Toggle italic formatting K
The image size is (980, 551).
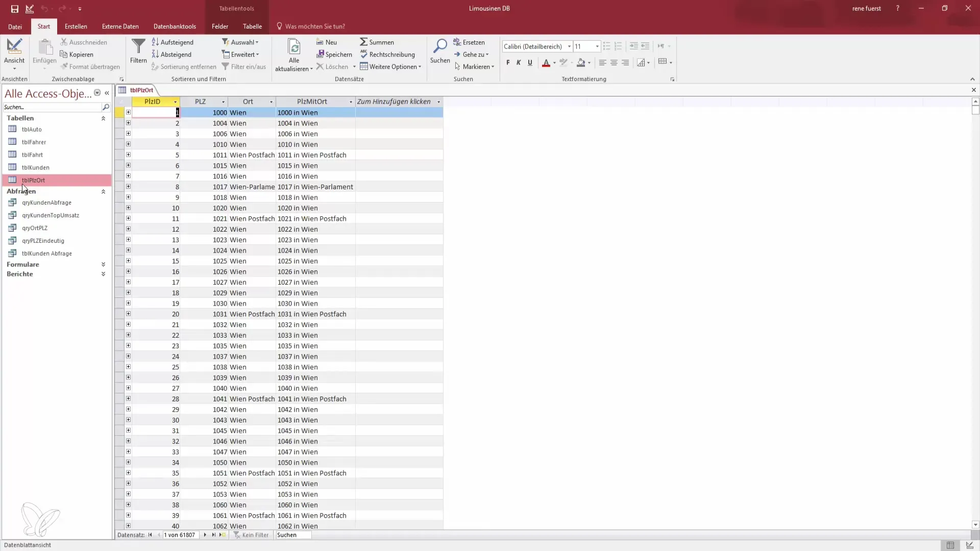519,63
